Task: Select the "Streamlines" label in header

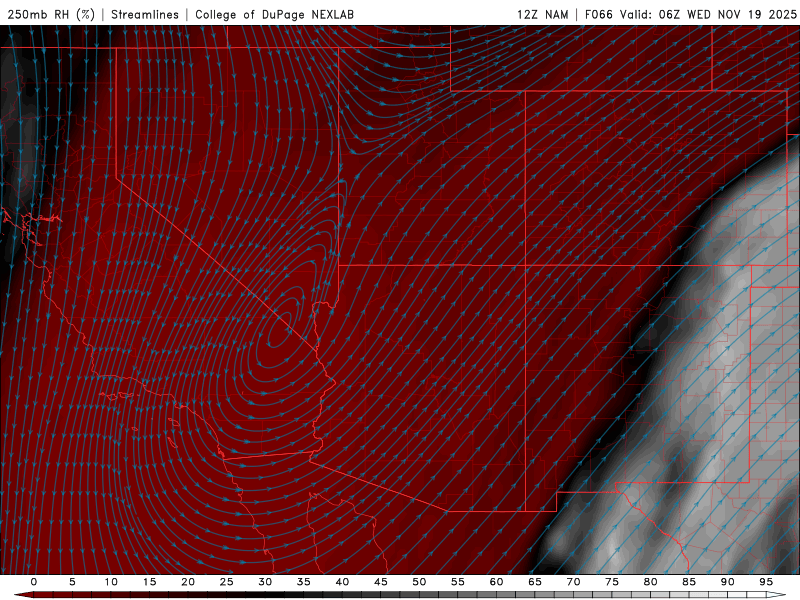Action: [145, 14]
